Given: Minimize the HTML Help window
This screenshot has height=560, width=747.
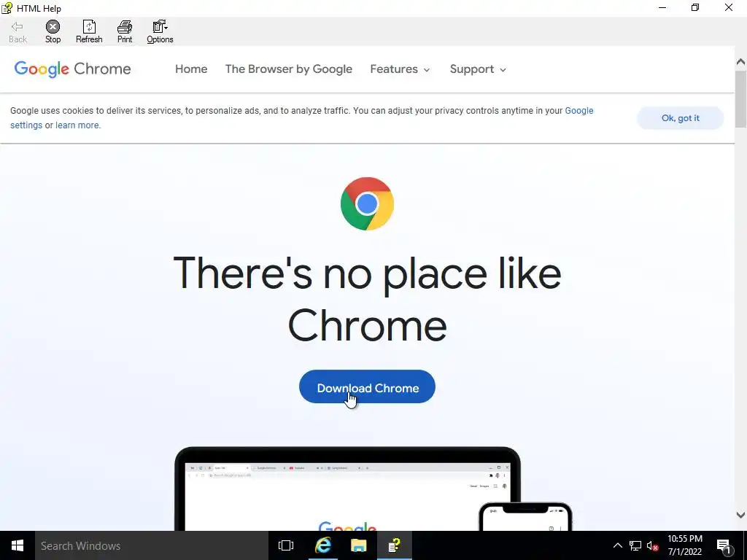Looking at the screenshot, I should point(662,7).
